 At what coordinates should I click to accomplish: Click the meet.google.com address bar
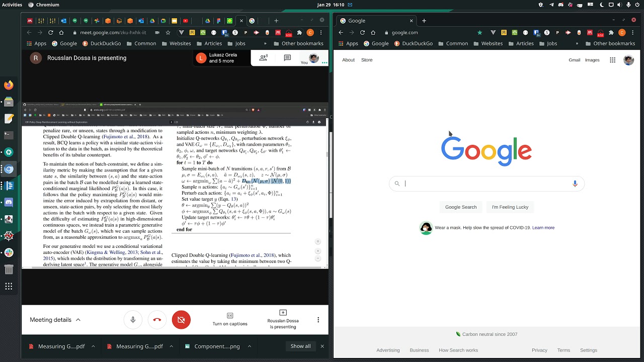[113, 33]
